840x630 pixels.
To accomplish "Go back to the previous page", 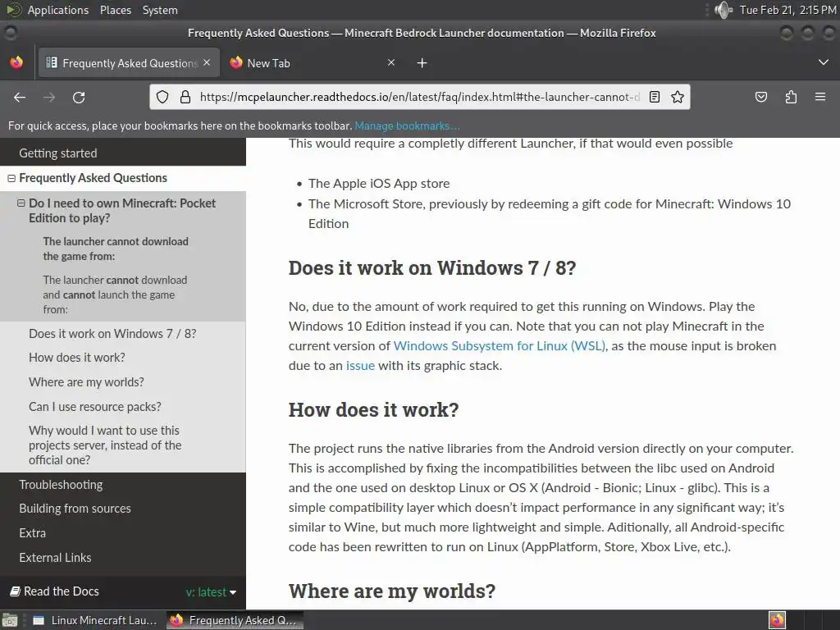I will pos(20,97).
